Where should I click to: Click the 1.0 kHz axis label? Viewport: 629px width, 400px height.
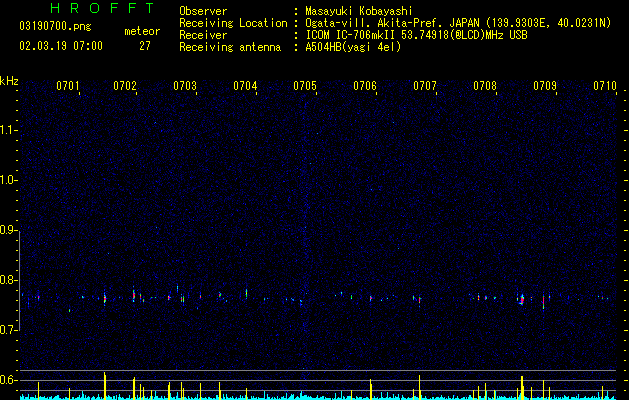8,180
